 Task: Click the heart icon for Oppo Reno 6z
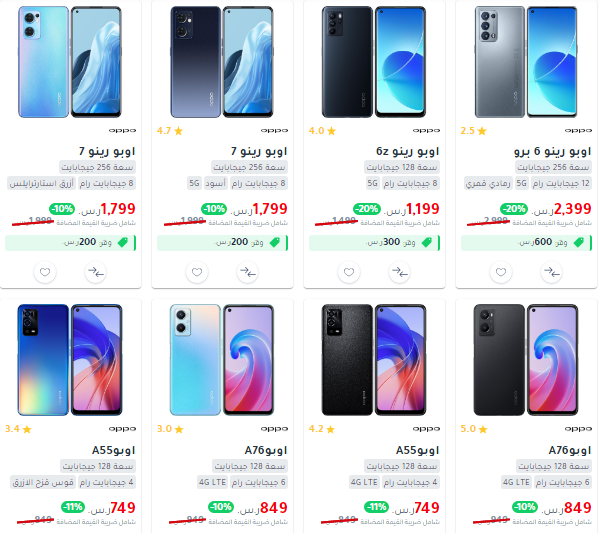click(349, 272)
